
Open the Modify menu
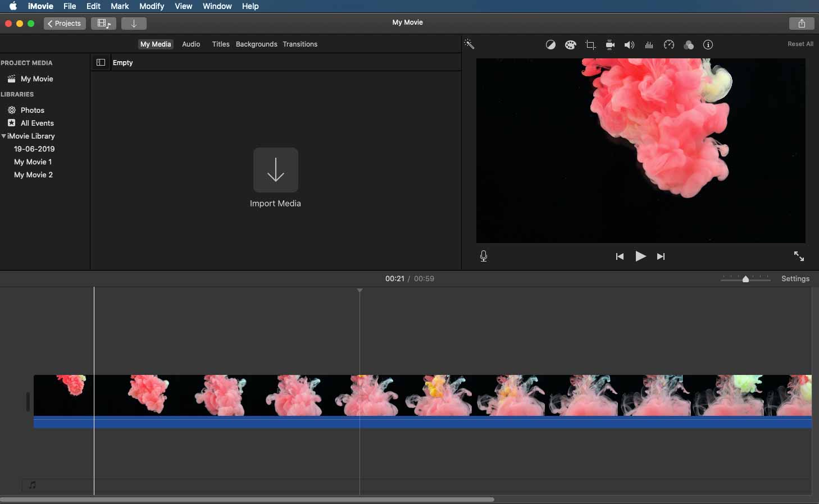coord(152,6)
